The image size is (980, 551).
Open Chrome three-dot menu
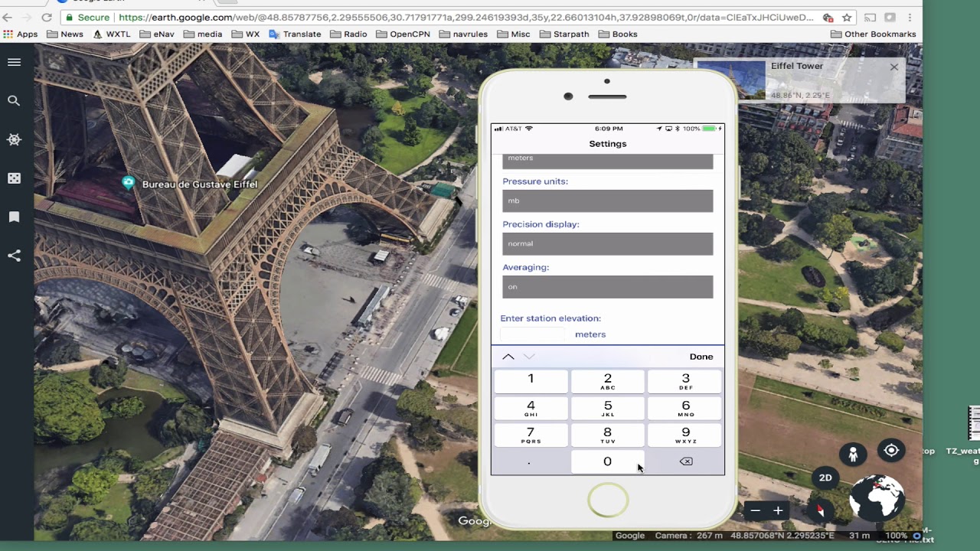pos(910,17)
